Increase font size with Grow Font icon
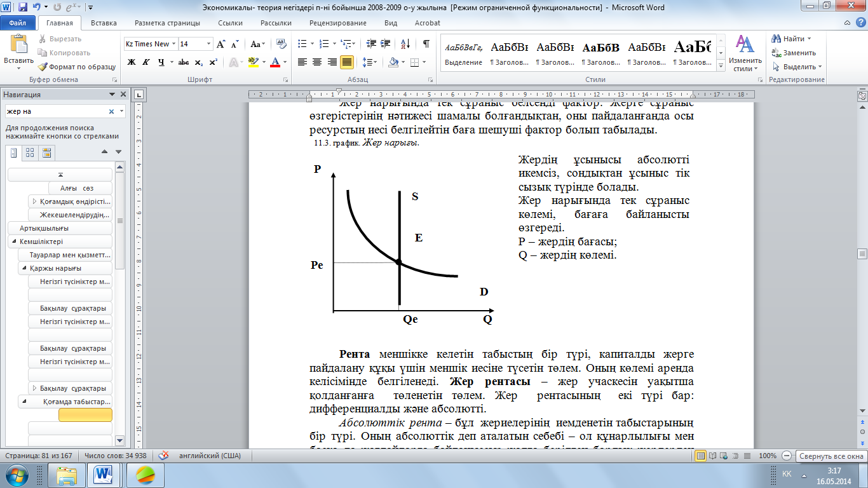This screenshot has width=868, height=488. (221, 44)
